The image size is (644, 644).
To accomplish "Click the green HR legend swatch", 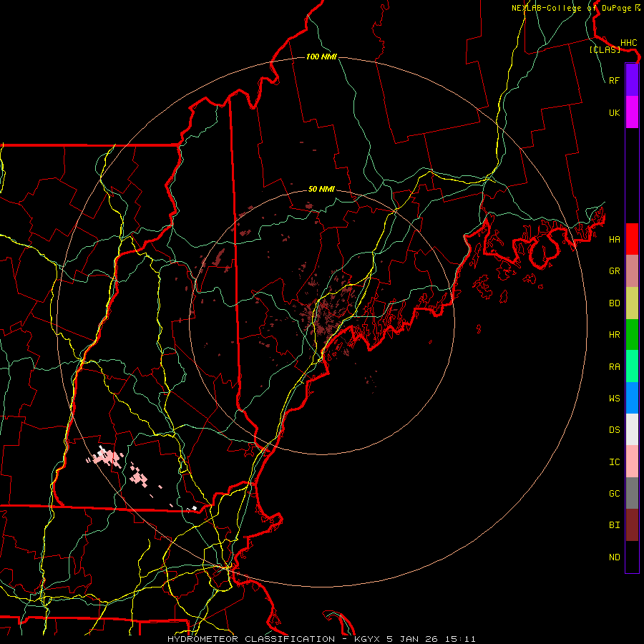I will point(632,335).
